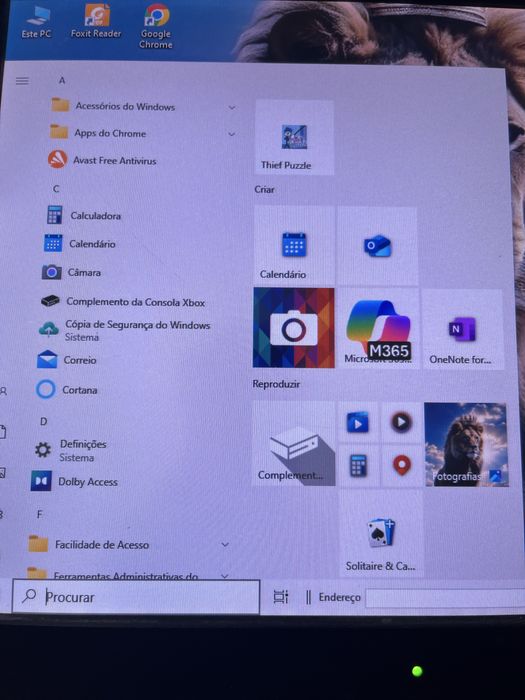The height and width of the screenshot is (700, 525).
Task: Open the Outlook tile
Action: pyautogui.click(x=378, y=246)
